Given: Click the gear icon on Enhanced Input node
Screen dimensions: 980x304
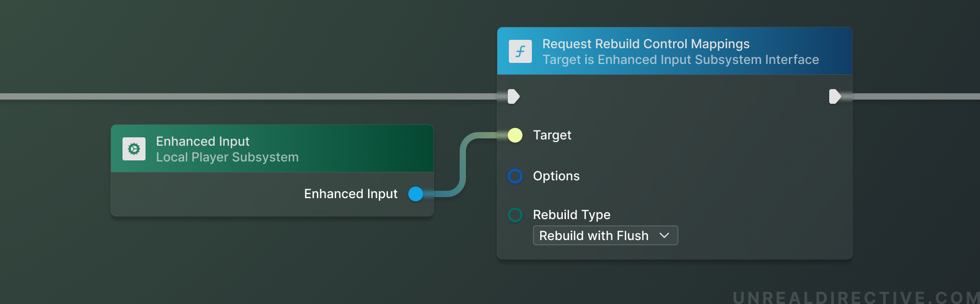Looking at the screenshot, I should (x=135, y=148).
